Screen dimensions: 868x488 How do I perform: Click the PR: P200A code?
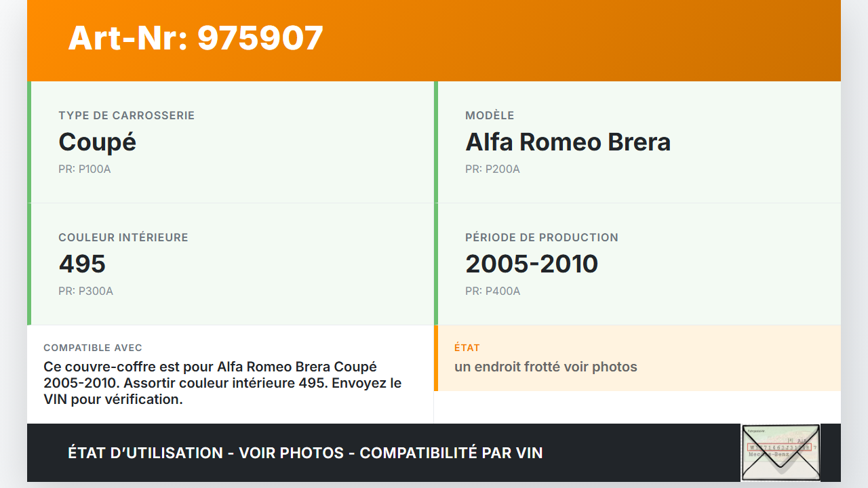(492, 169)
